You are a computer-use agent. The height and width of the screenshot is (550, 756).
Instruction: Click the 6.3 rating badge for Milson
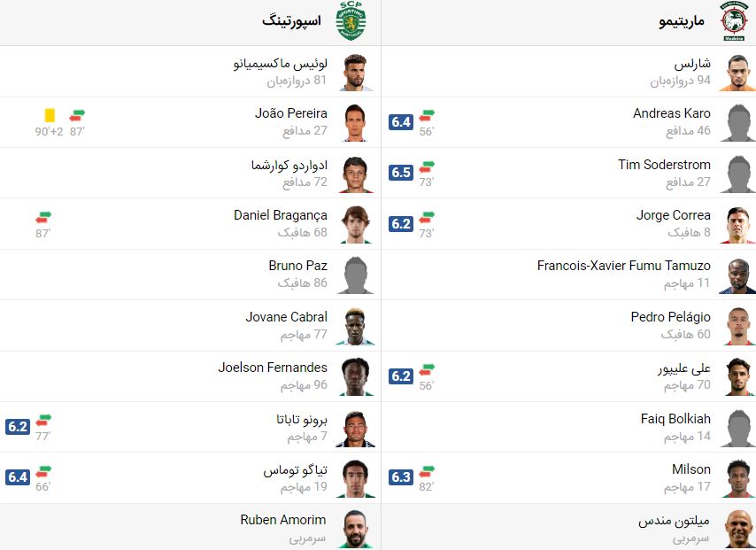(401, 477)
